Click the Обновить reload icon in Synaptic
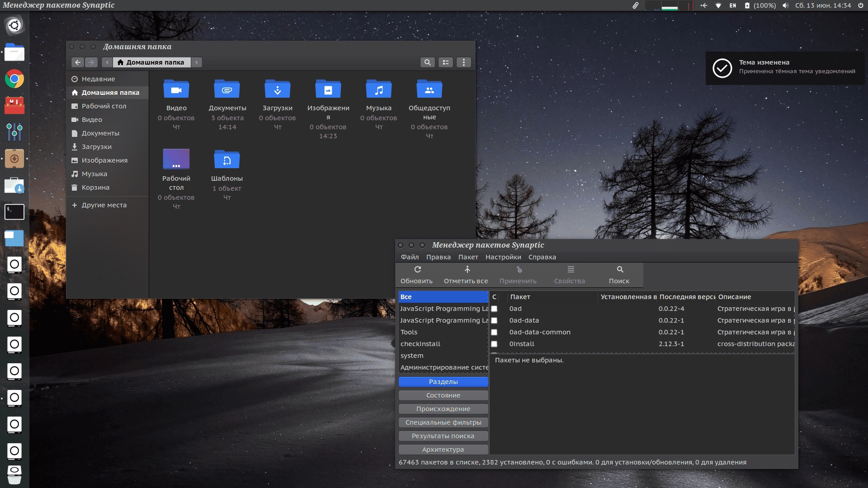The height and width of the screenshot is (488, 868). coord(417,269)
